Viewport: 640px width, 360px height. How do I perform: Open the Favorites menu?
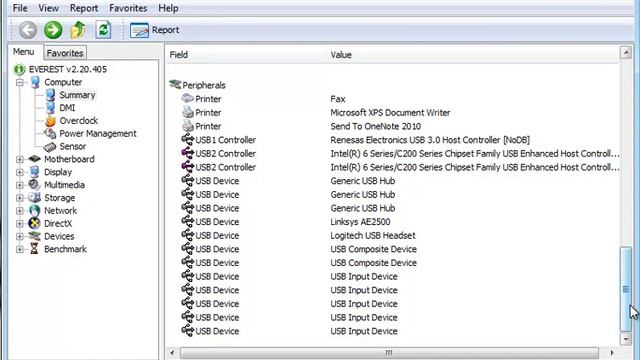point(128,8)
